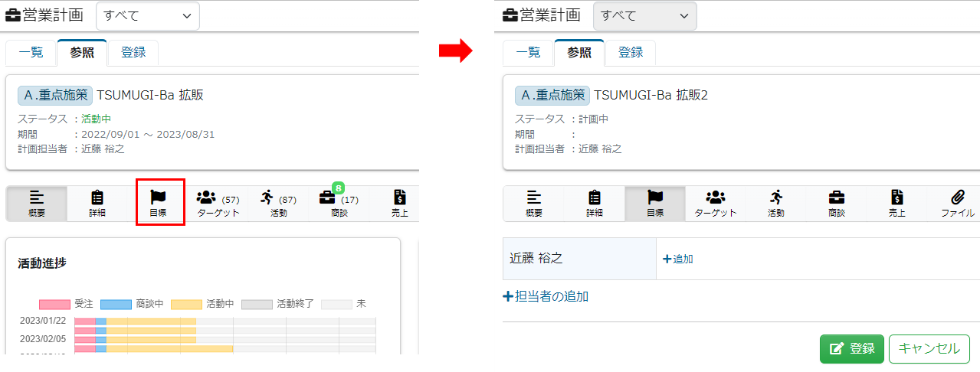Select 参照 tab in right panel
Screen dimensions: 980x372
click(x=579, y=53)
